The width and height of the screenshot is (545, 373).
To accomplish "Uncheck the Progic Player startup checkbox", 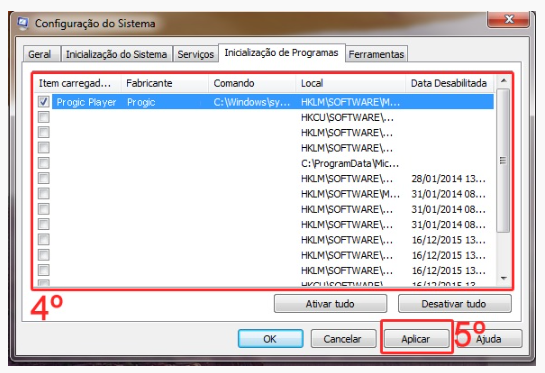I will [x=43, y=102].
